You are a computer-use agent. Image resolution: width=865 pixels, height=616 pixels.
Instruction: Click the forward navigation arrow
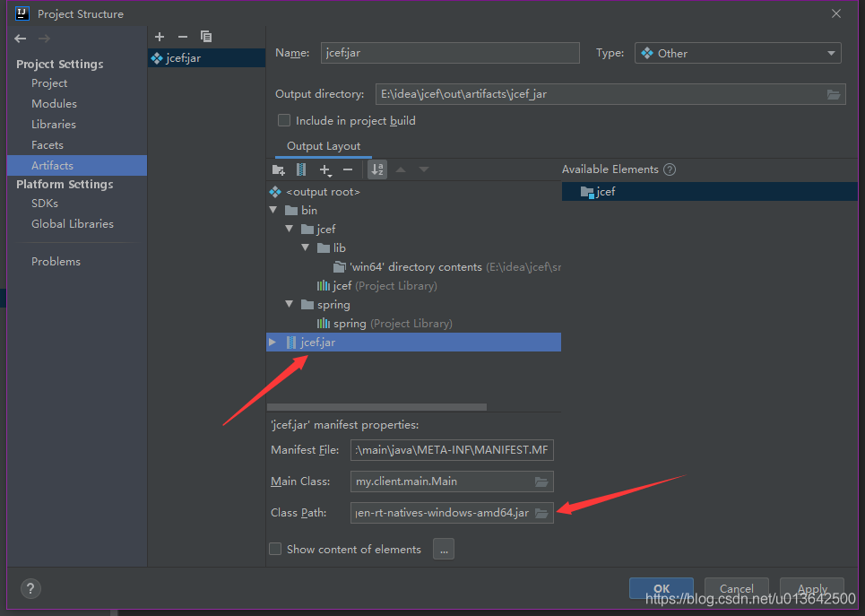[x=44, y=38]
